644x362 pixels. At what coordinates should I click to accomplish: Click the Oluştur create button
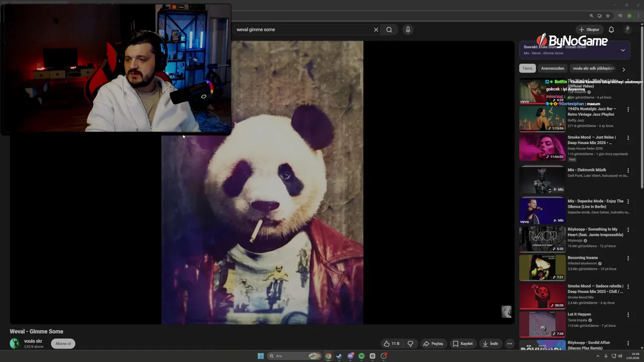[x=589, y=30]
